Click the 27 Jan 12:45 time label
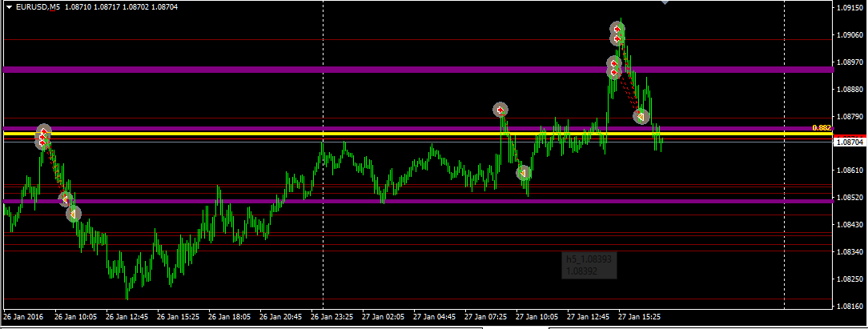The image size is (868, 329). pos(588,317)
